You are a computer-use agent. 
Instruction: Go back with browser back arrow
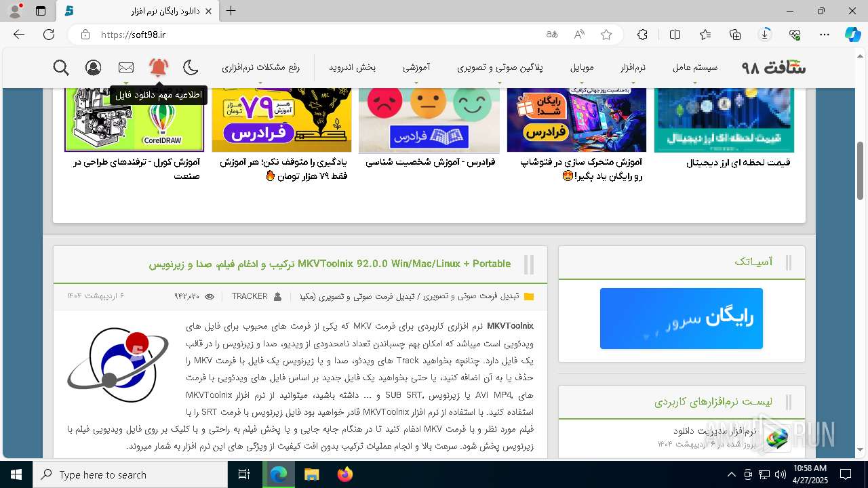point(19,35)
